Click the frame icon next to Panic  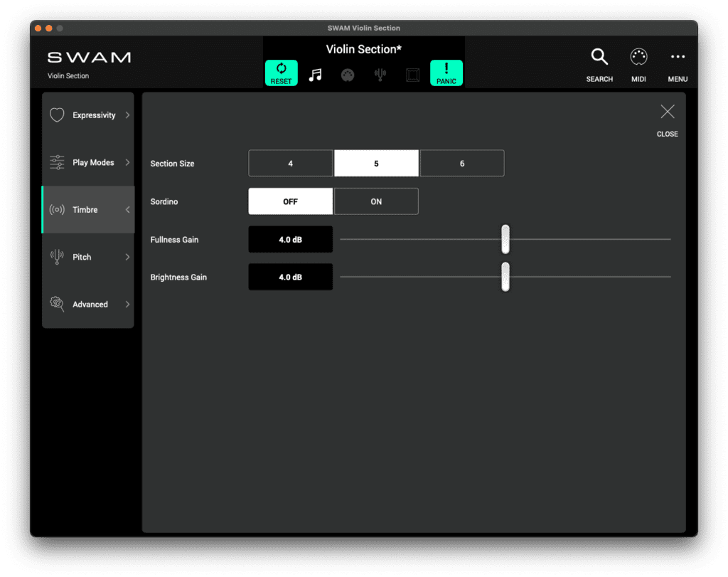click(412, 73)
